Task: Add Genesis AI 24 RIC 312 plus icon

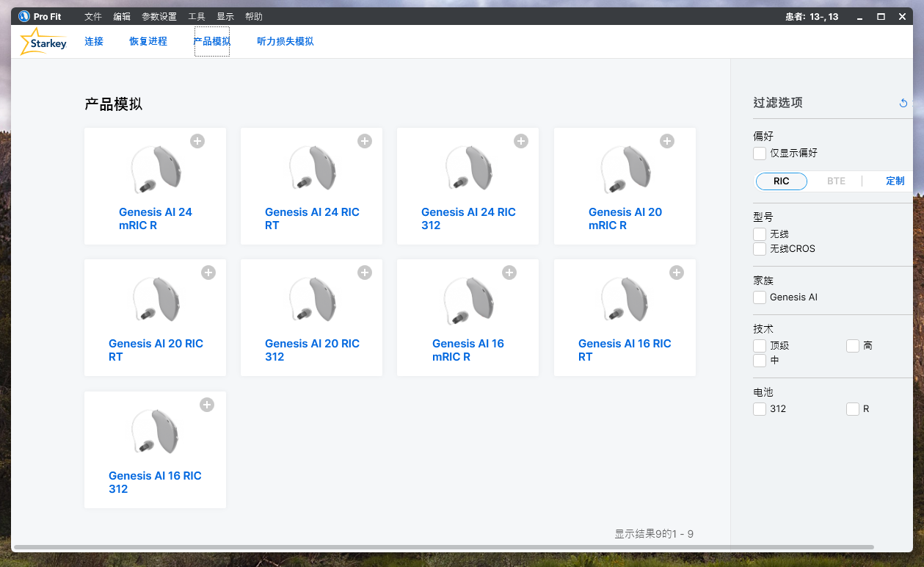Action: point(521,141)
